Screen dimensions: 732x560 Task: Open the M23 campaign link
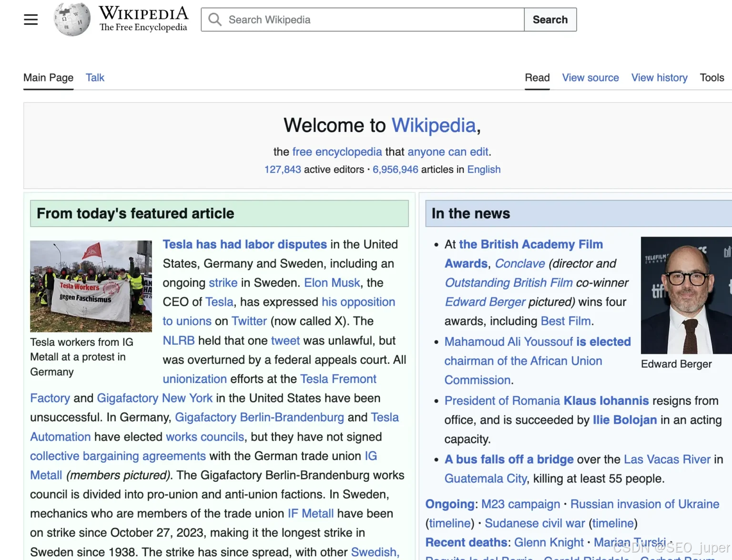click(x=521, y=504)
